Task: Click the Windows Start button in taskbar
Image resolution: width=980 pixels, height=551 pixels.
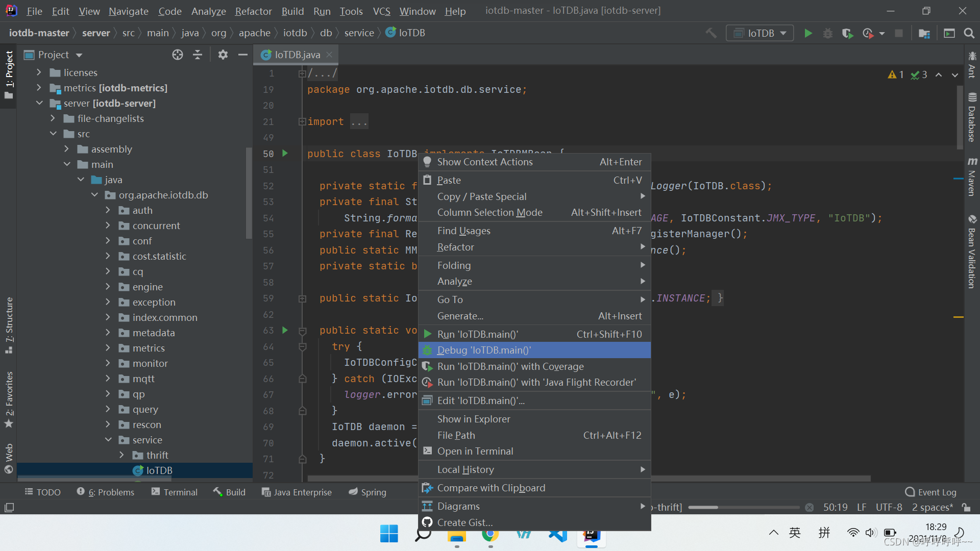Action: tap(389, 534)
